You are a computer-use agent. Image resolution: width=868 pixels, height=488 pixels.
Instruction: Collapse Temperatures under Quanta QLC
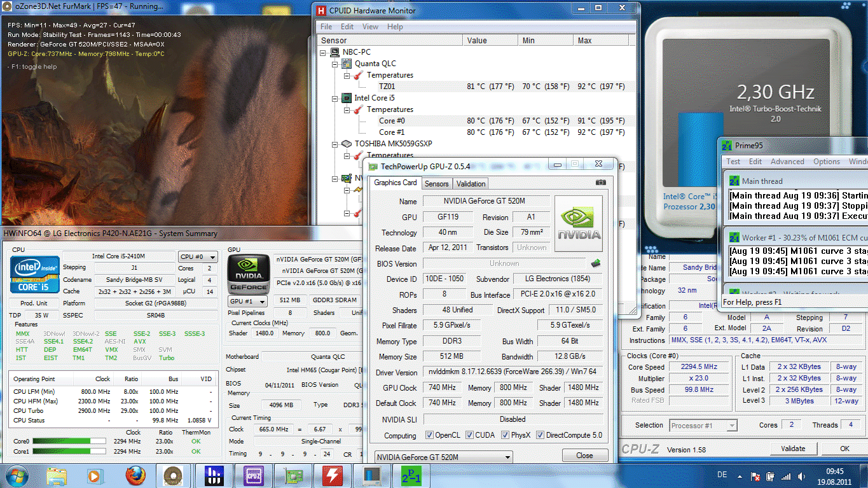[347, 75]
